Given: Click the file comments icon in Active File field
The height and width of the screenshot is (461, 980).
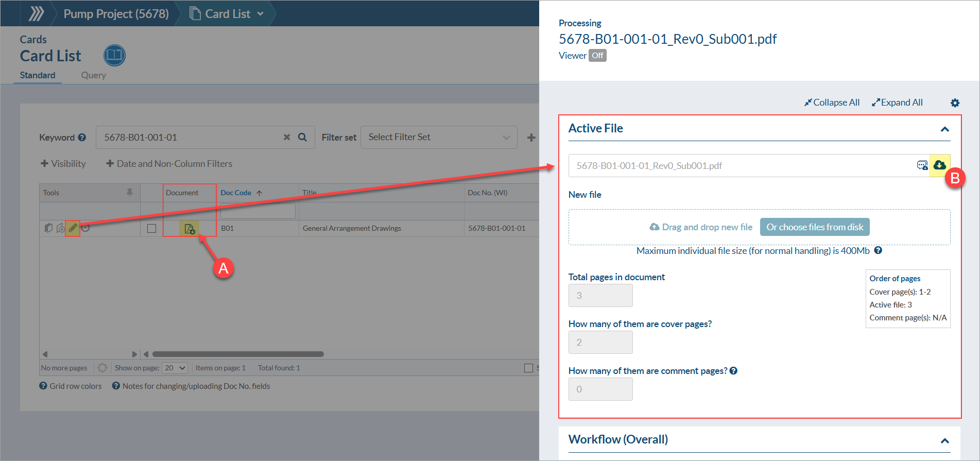Looking at the screenshot, I should [x=922, y=165].
